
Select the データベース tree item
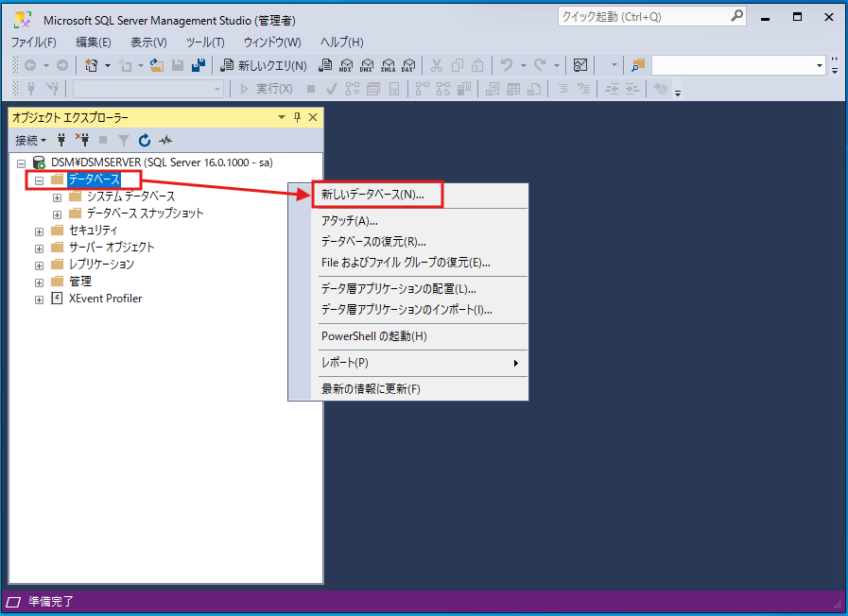tap(95, 180)
